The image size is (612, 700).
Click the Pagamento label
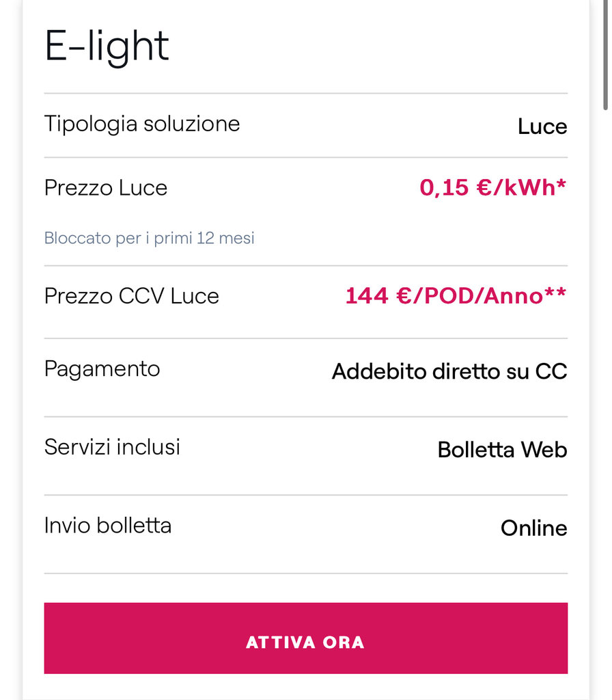coord(102,370)
